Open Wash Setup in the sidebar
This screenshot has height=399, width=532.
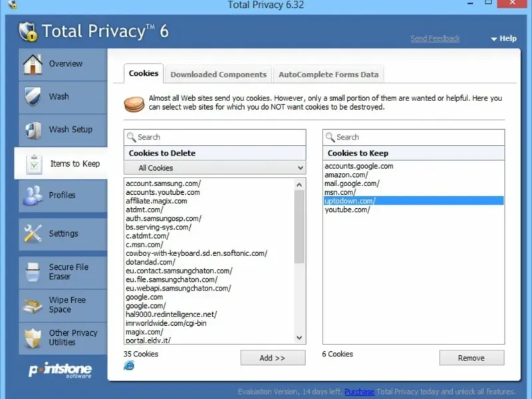coord(63,130)
